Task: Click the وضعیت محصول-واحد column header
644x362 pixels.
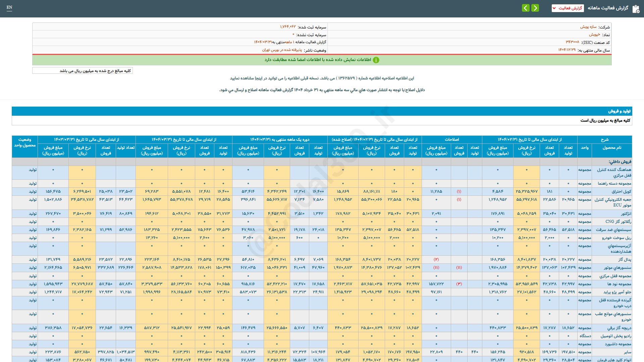Action: [25, 146]
